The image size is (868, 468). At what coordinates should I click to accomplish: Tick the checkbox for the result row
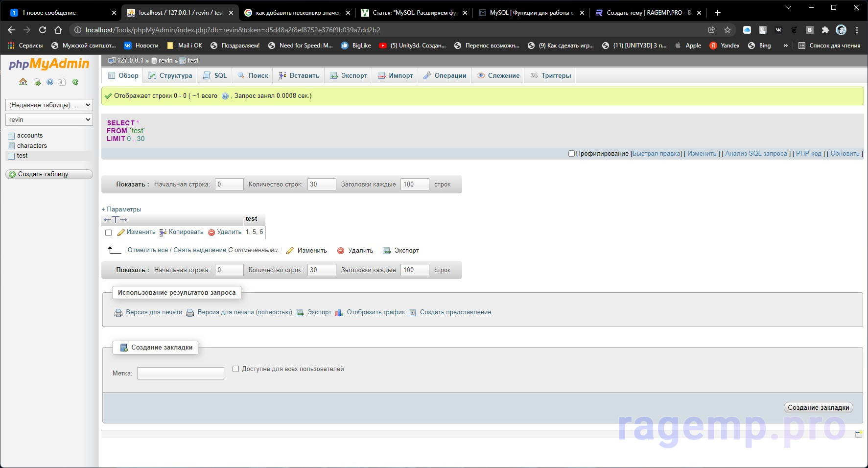109,233
